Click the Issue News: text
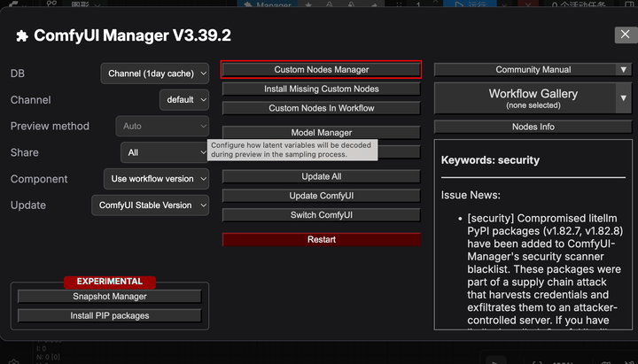Viewport: 638px width, 364px height. [471, 195]
